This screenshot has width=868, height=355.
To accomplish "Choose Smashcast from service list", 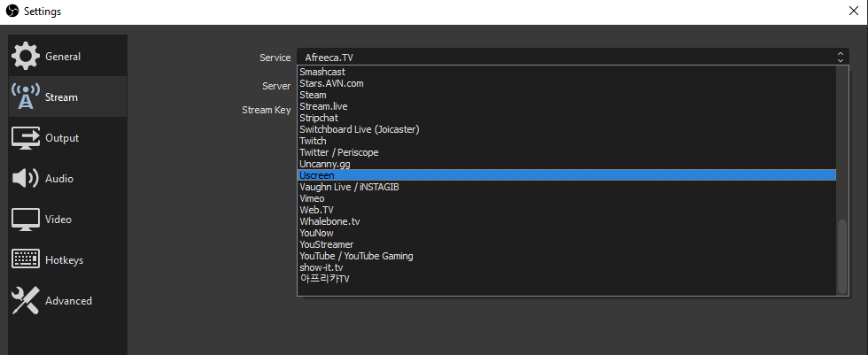I will coord(566,72).
